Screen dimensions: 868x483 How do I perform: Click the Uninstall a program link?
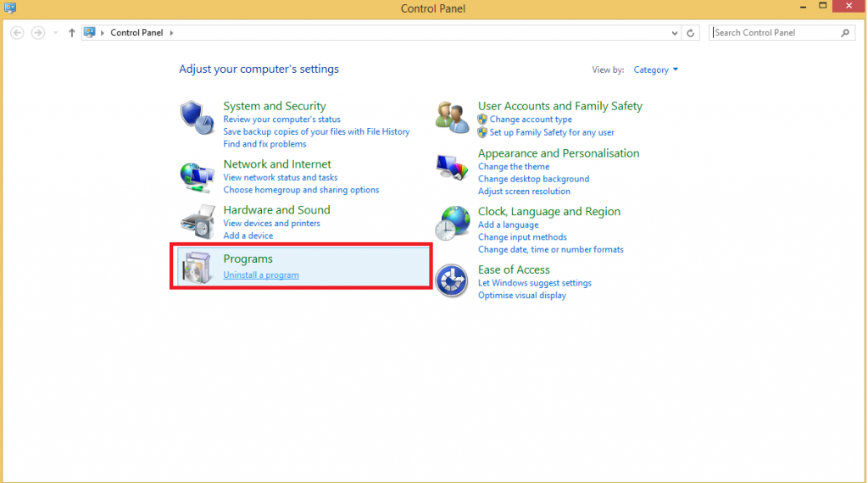click(x=261, y=275)
